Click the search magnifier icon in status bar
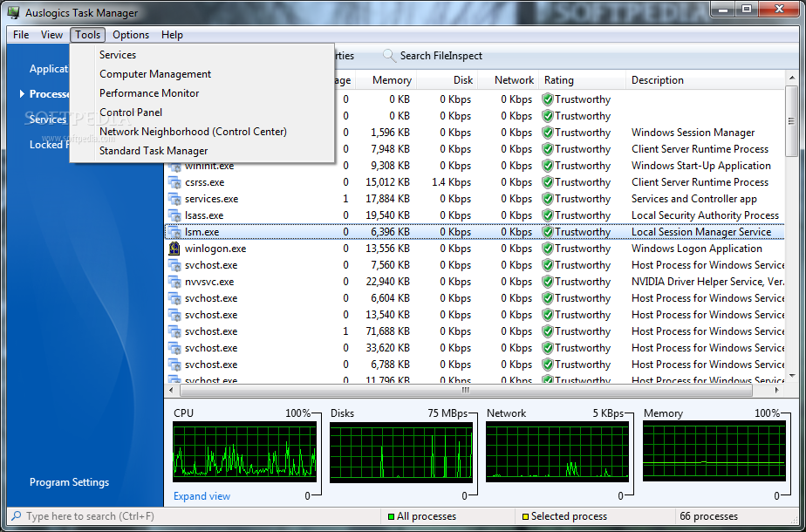The width and height of the screenshot is (806, 532). tap(17, 515)
